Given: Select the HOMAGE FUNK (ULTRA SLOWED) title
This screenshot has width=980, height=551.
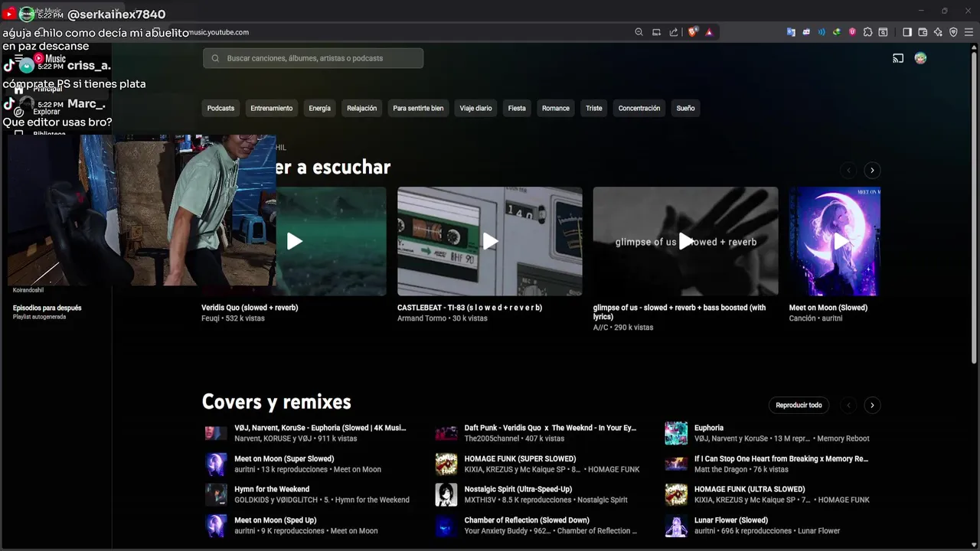Looking at the screenshot, I should [750, 489].
